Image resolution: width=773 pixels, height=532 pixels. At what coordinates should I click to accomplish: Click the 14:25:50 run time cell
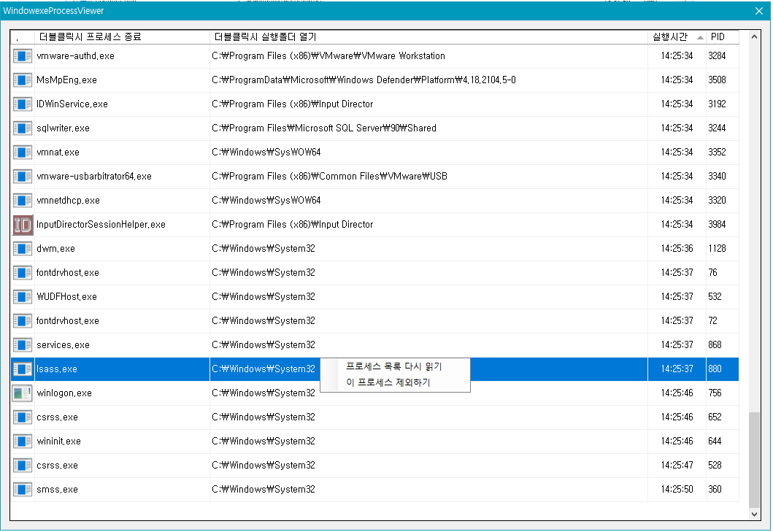click(677, 490)
